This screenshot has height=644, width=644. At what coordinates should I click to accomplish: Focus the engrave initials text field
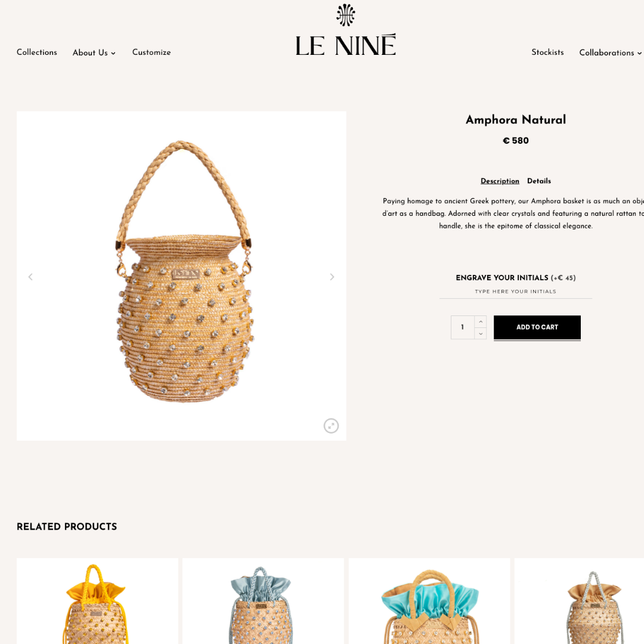point(515,292)
